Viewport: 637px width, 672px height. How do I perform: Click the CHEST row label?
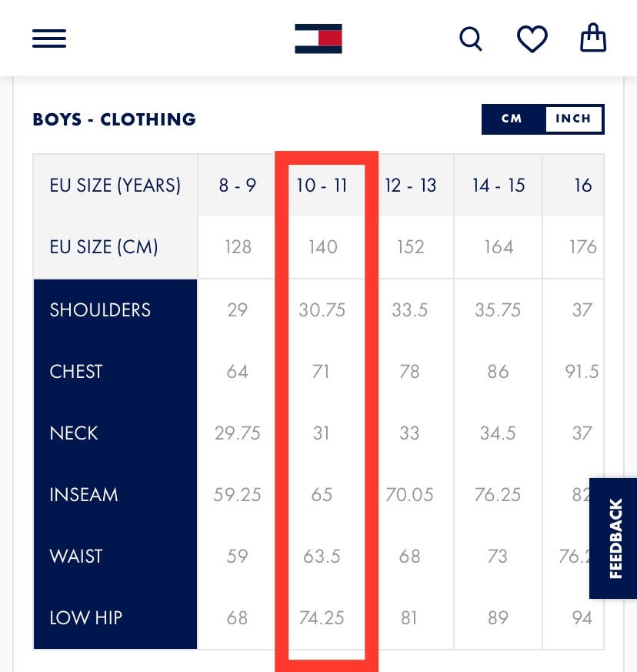point(76,372)
